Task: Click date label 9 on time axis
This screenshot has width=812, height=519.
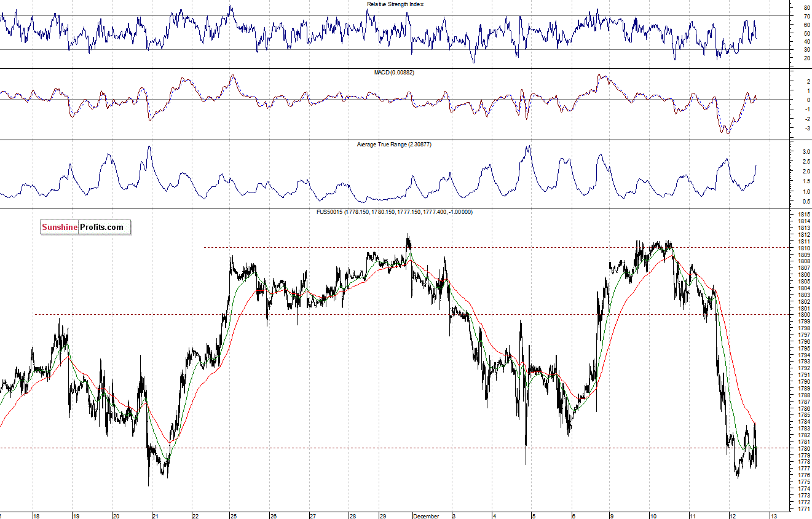Action: pos(612,516)
